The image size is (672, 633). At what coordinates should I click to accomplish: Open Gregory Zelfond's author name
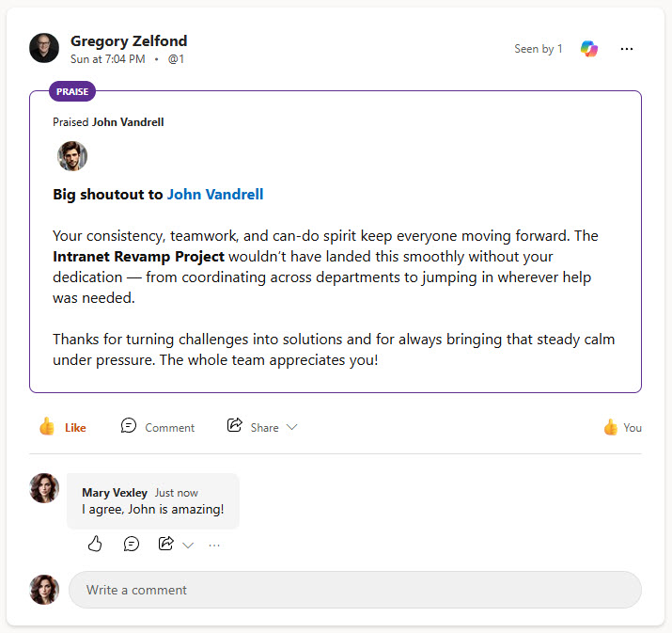(129, 41)
